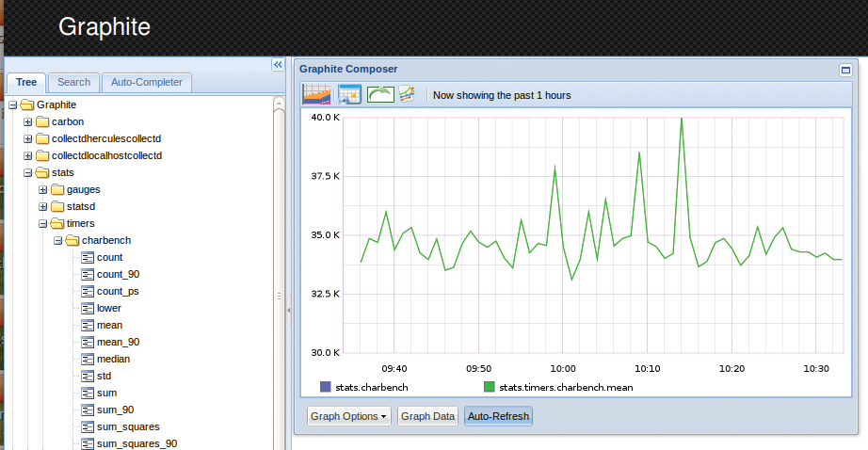Viewport: 868px width, 450px height.
Task: Click the Graphite Composer window maximize icon
Action: 844,70
